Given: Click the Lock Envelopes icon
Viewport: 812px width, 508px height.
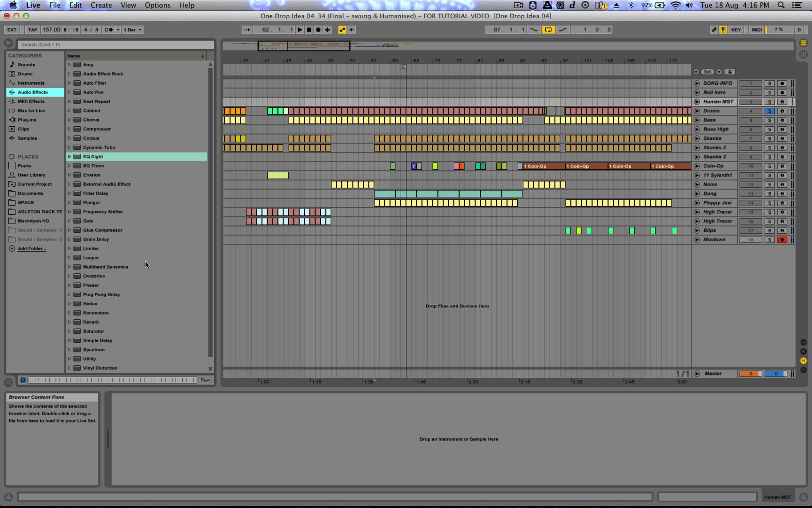Looking at the screenshot, I should tap(730, 72).
